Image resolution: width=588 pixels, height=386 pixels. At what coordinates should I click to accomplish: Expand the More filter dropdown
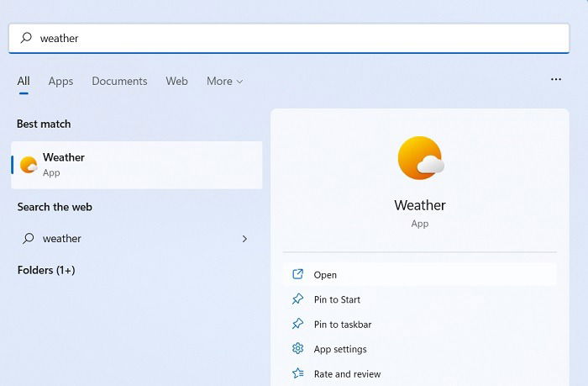(224, 81)
